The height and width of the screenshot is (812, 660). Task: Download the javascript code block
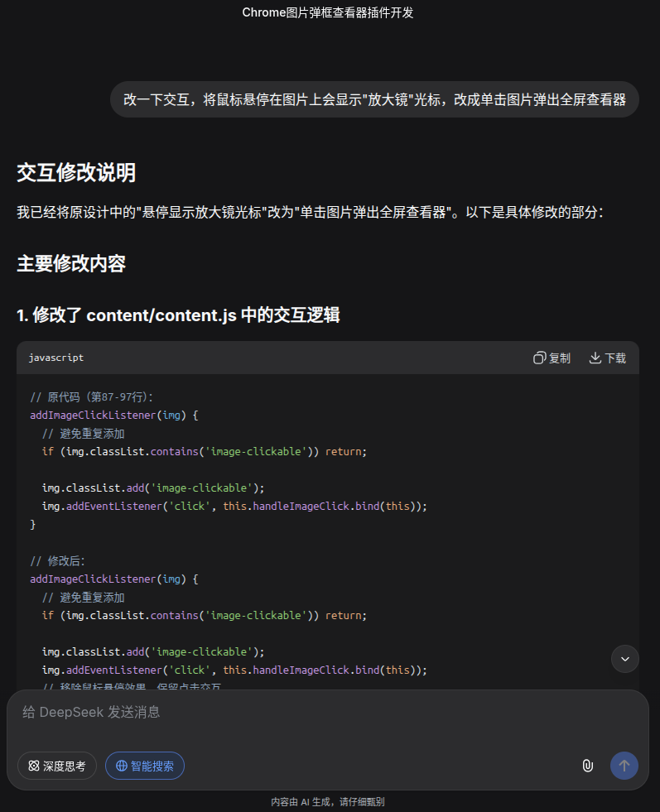pyautogui.click(x=608, y=358)
